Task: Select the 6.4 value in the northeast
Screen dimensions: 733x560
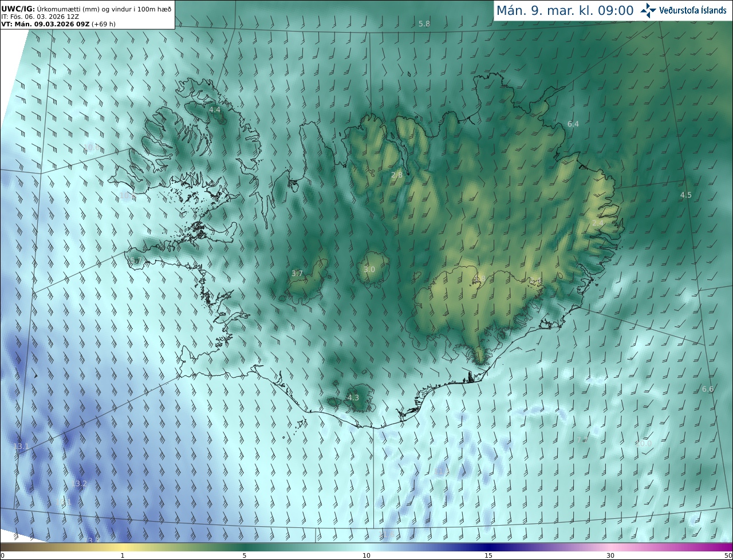Action: pyautogui.click(x=573, y=124)
